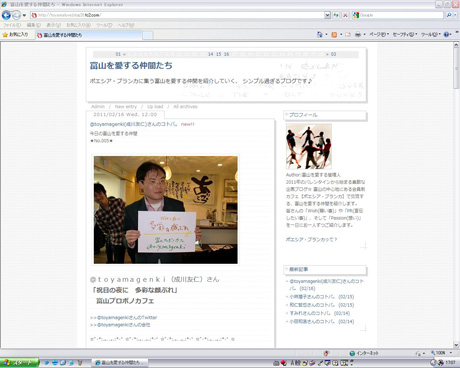Open the 編集(E) menu
460x368 pixels.
[x=33, y=25]
